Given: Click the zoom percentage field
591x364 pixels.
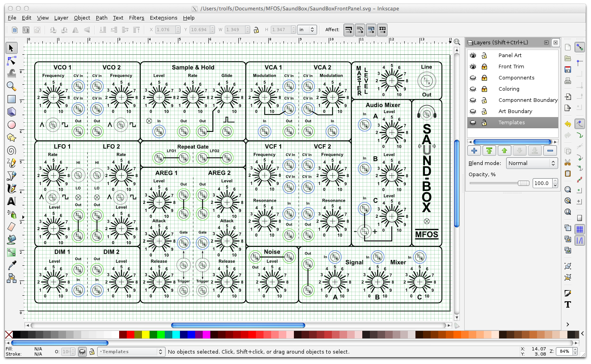Looking at the screenshot, I should tap(564, 352).
